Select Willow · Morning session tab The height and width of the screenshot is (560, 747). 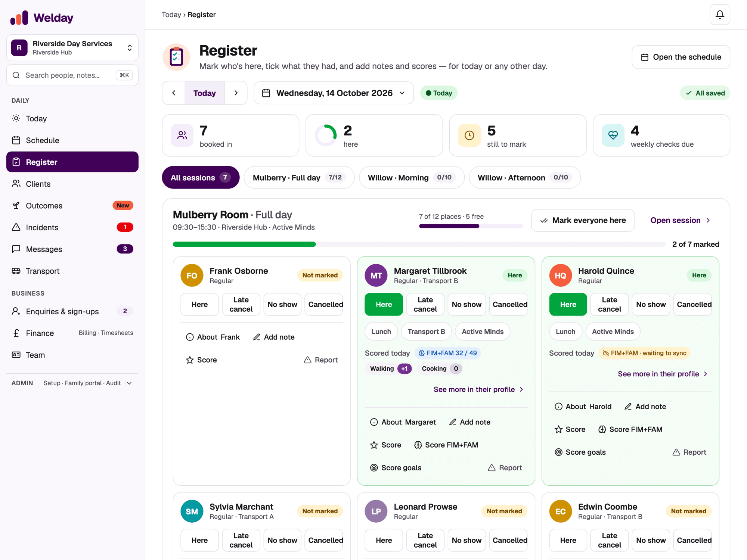pyautogui.click(x=411, y=177)
